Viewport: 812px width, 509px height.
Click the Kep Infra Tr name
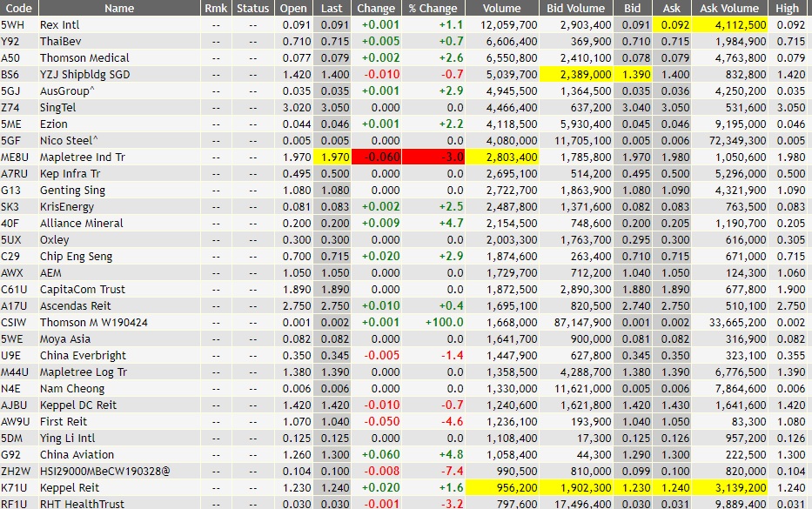tap(70, 173)
